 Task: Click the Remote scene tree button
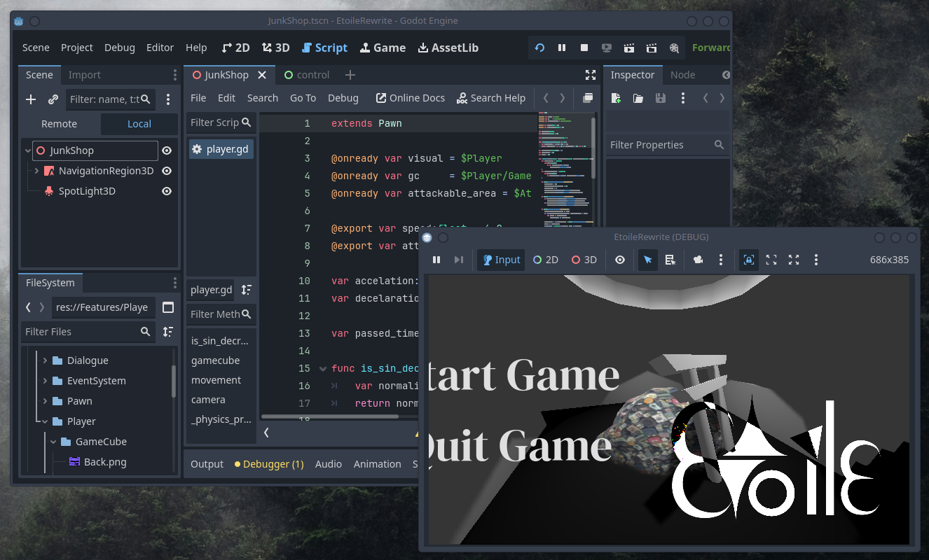coord(60,124)
